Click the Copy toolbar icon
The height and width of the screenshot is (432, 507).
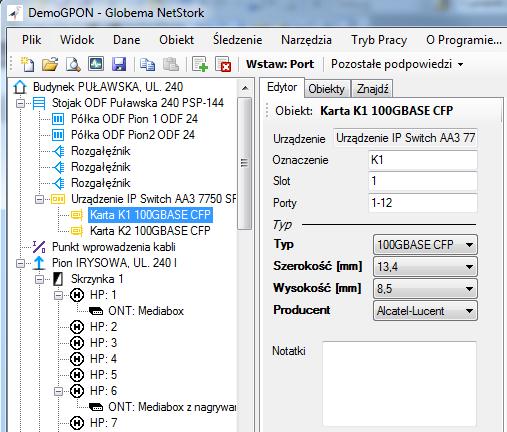click(x=147, y=64)
